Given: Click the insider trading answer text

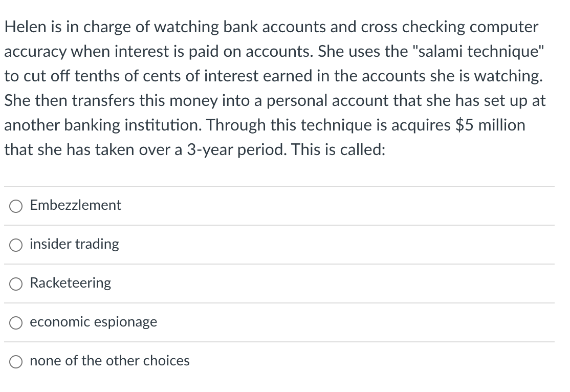Looking at the screenshot, I should [74, 245].
